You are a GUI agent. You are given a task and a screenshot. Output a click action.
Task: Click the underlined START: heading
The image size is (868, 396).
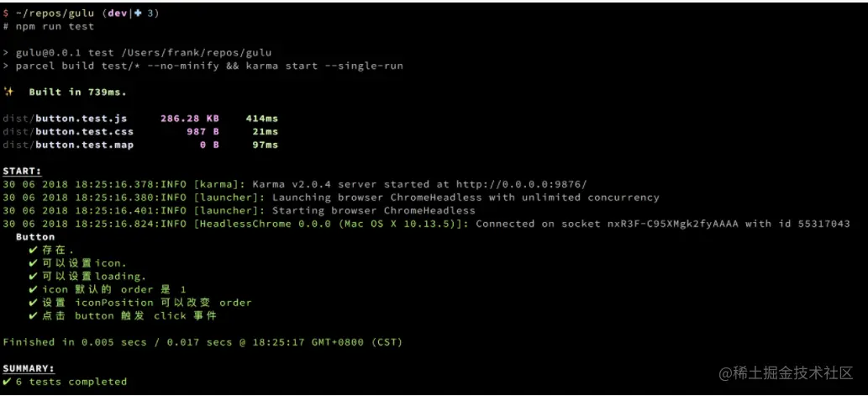pyautogui.click(x=23, y=171)
